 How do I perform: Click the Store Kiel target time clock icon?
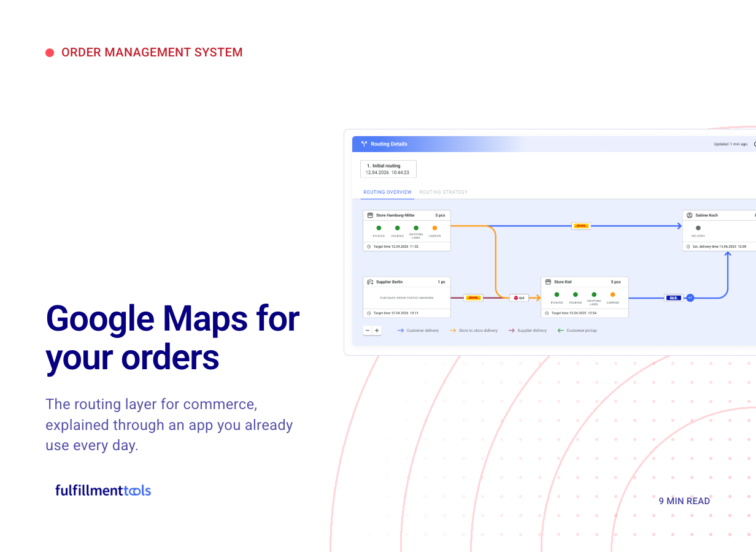pyautogui.click(x=547, y=313)
